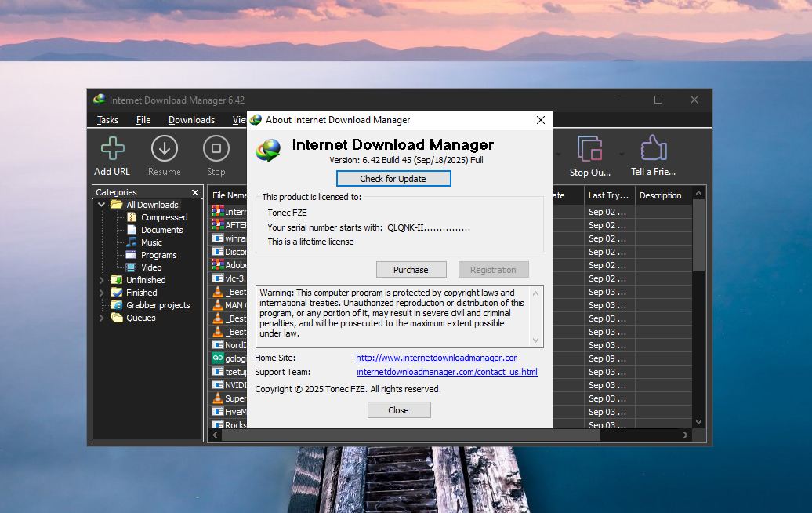Viewport: 812px width, 513px height.
Task: Click horizontal scrollbar left arrow in download list
Action: pos(215,435)
